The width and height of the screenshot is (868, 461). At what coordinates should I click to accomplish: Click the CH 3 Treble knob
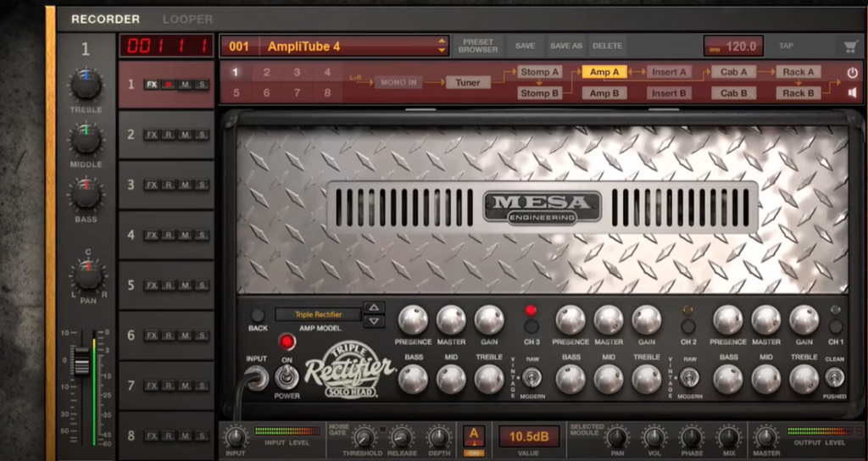[x=489, y=379]
